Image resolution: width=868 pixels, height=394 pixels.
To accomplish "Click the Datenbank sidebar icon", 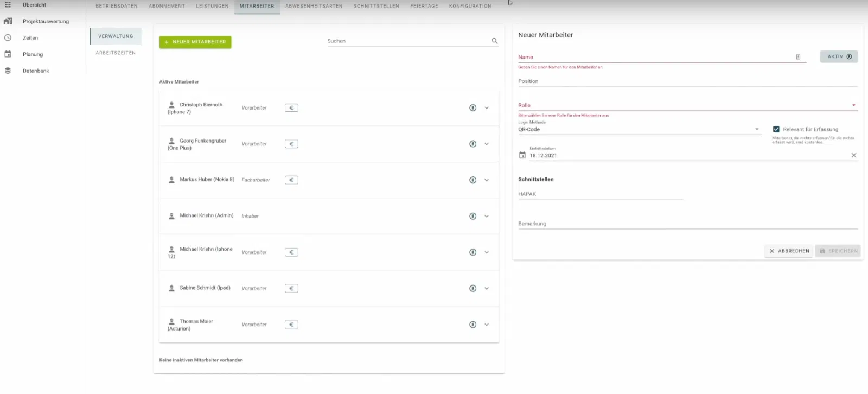I will 8,71.
